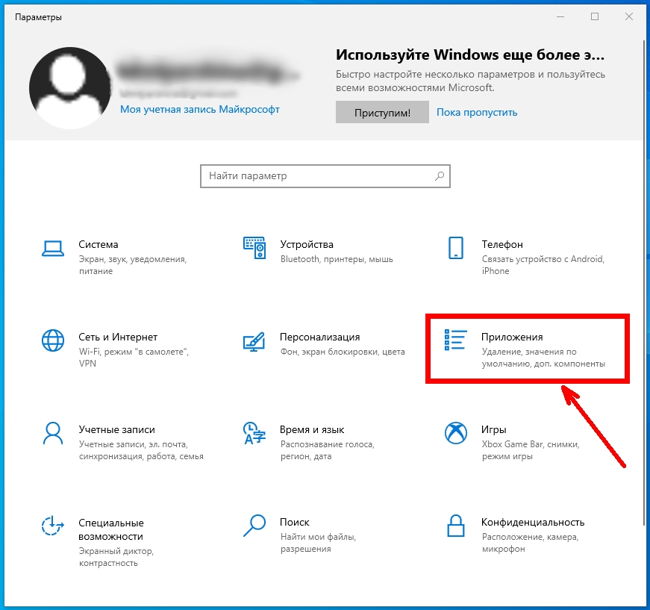Viewport: 650px width, 610px height.
Task: Select the Конфиденциальность title text
Action: [533, 522]
